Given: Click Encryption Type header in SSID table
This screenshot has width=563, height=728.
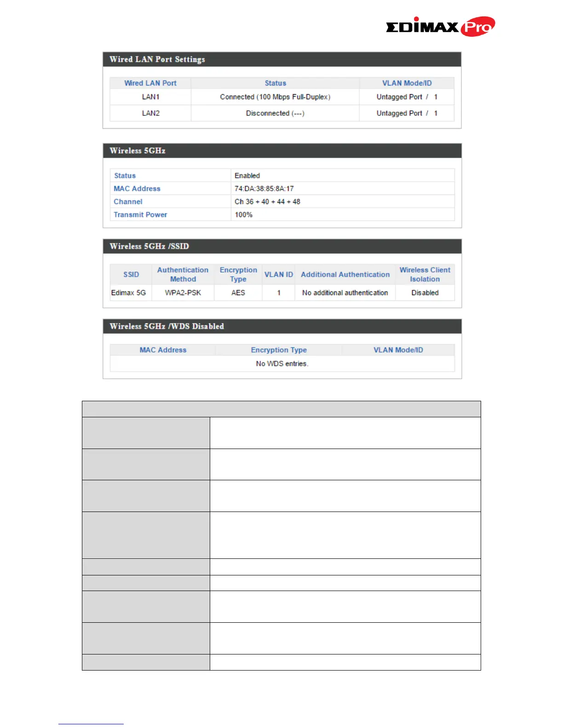Looking at the screenshot, I should pyautogui.click(x=238, y=274).
